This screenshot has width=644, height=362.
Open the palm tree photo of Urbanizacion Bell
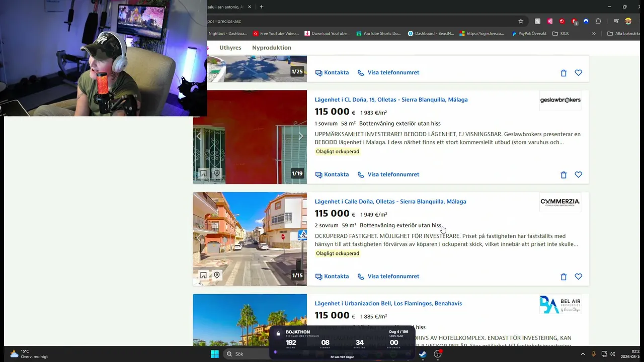250,320
